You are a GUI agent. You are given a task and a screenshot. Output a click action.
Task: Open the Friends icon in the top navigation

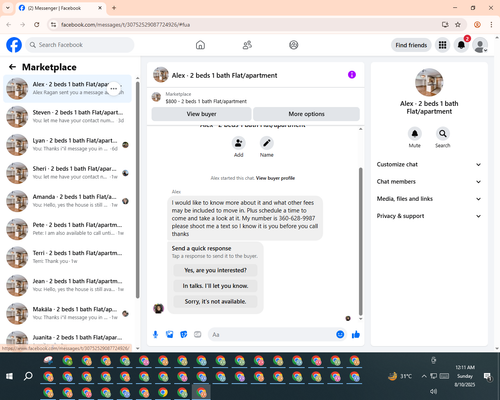[247, 45]
